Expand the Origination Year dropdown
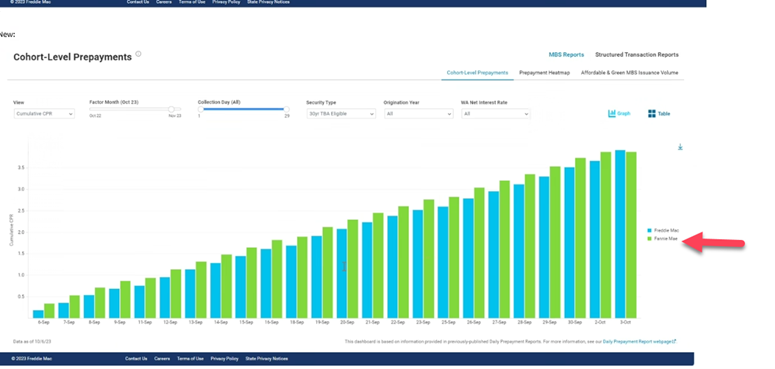The image size is (775, 369). (418, 114)
